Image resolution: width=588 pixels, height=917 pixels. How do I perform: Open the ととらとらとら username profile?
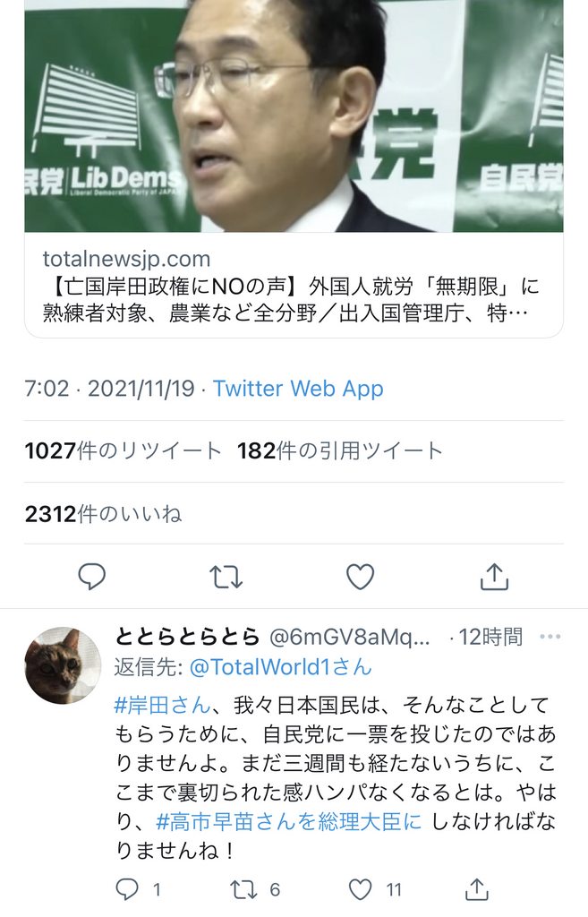tap(187, 637)
